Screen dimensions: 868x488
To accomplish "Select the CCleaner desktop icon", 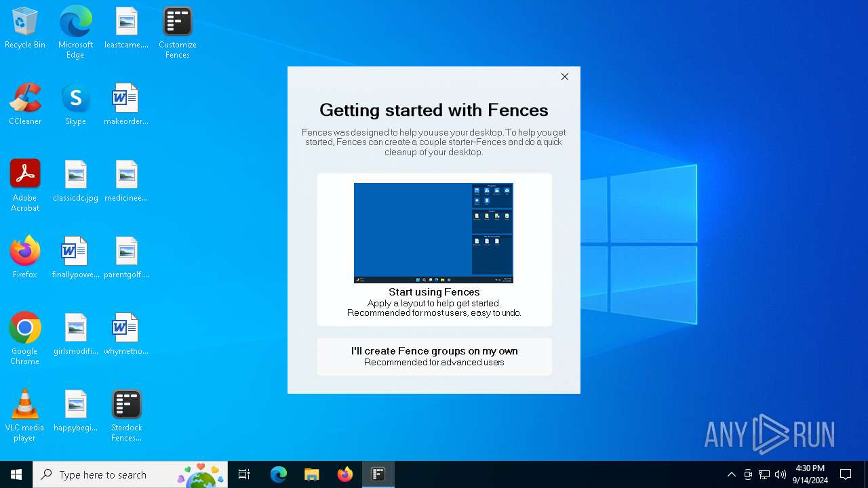I will tap(25, 105).
